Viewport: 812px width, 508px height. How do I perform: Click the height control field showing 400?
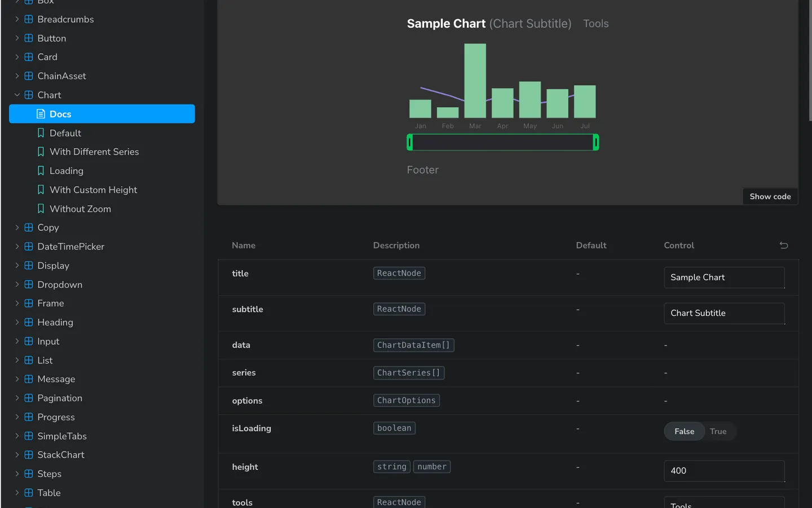pyautogui.click(x=724, y=471)
